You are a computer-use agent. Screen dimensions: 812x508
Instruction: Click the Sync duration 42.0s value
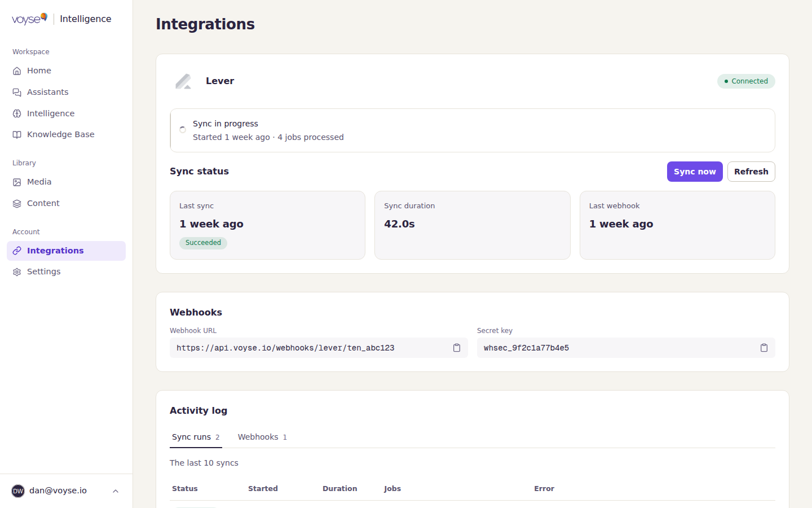point(399,224)
